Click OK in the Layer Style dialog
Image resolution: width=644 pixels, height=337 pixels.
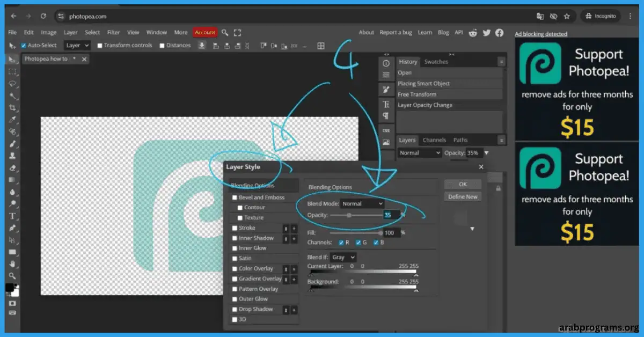(x=463, y=184)
